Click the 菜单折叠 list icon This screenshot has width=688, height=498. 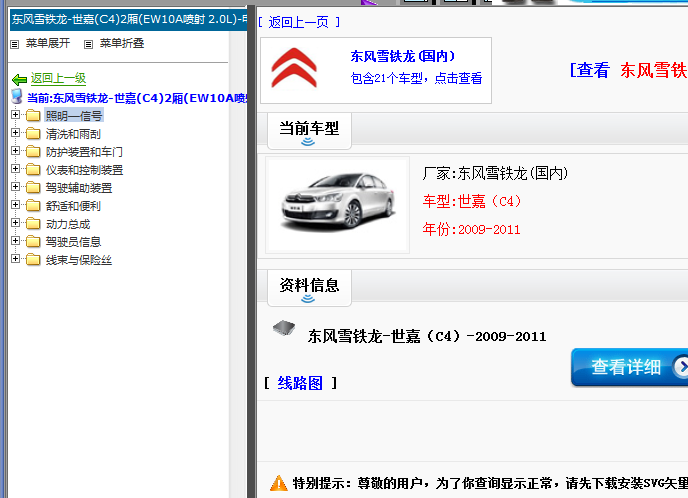89,44
